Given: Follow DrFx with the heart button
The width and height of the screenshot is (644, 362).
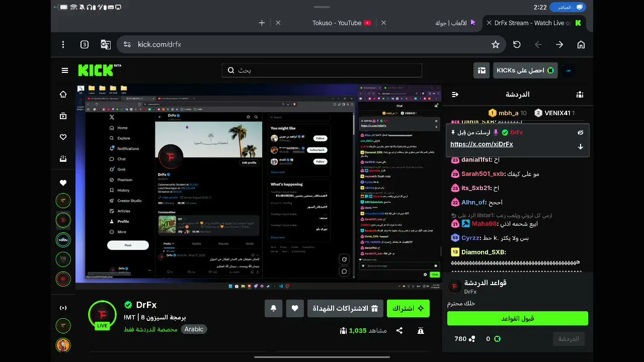Looking at the screenshot, I should [x=295, y=309].
